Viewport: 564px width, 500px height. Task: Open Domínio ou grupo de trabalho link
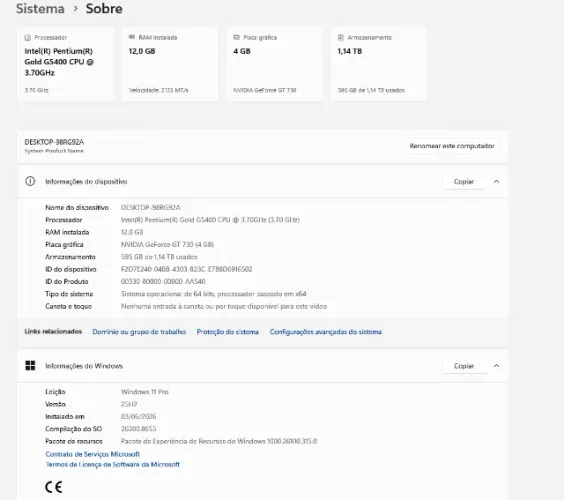coord(139,332)
